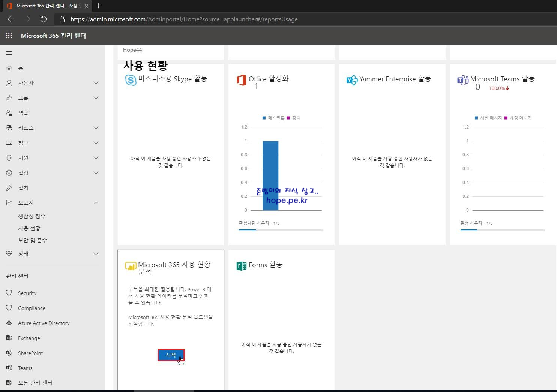Click Office activated users progress bar
The width and height of the screenshot is (557, 392).
click(281, 230)
